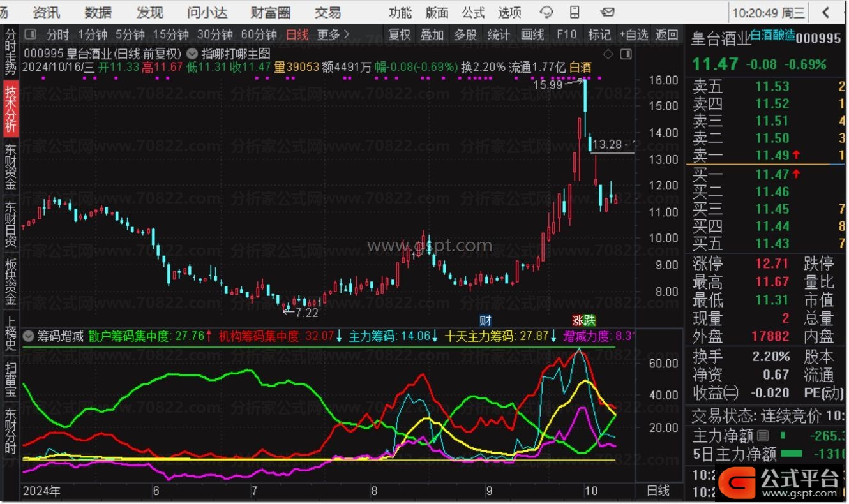Expand 筹码增减 indicator dropdown arrow
Screen dimensions: 849x504
tap(28, 336)
